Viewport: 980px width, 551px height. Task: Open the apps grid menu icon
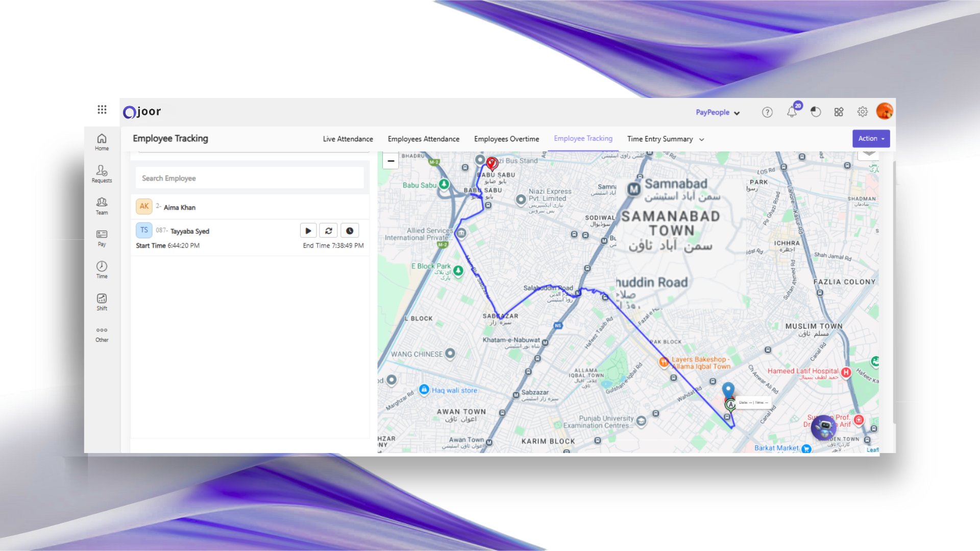click(102, 110)
